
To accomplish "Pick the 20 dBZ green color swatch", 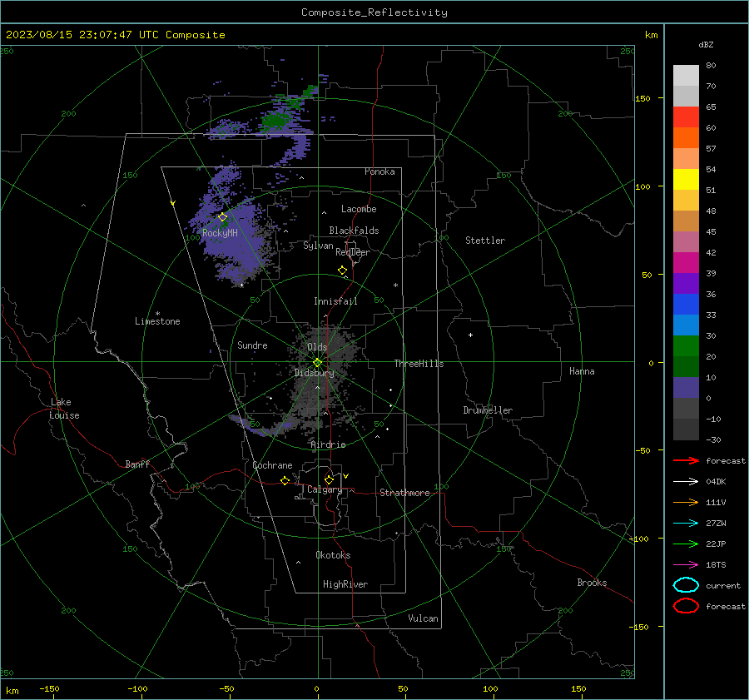I will coord(686,367).
